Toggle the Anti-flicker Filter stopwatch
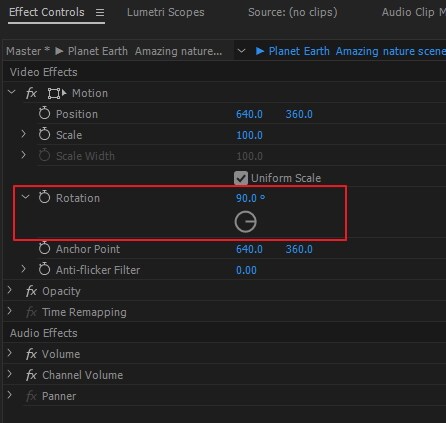This screenshot has width=446, height=423. pyautogui.click(x=44, y=269)
